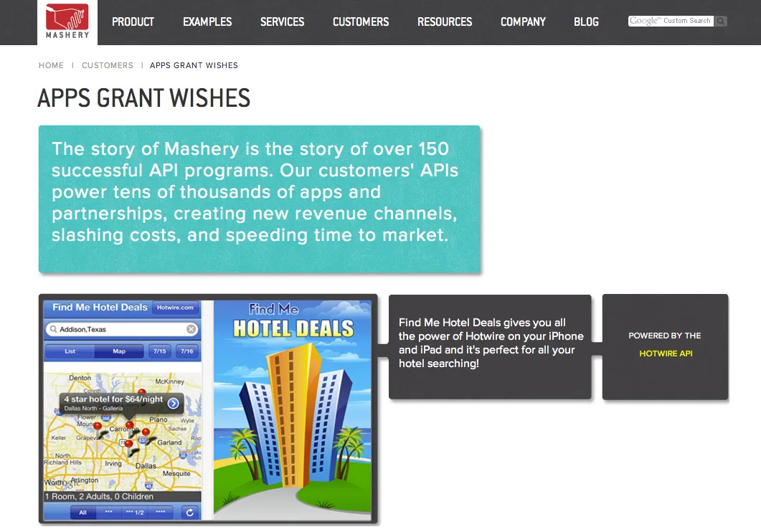The width and height of the screenshot is (761, 532).
Task: Click the refresh icon in app toolbar
Action: (190, 512)
